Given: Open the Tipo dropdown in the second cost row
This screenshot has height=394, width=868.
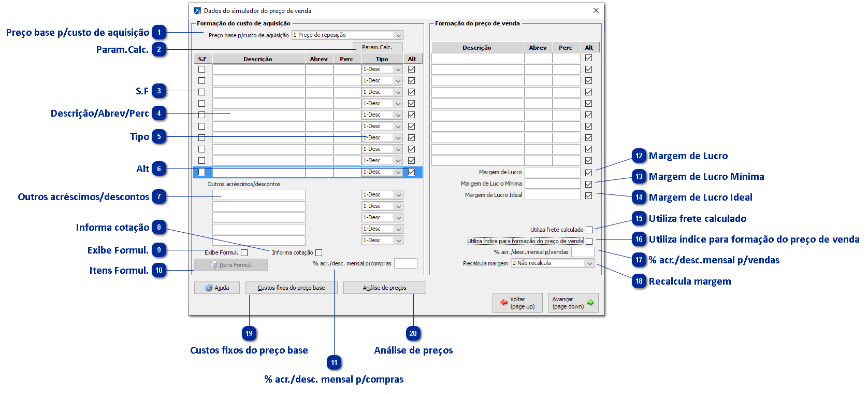Looking at the screenshot, I should tap(398, 81).
